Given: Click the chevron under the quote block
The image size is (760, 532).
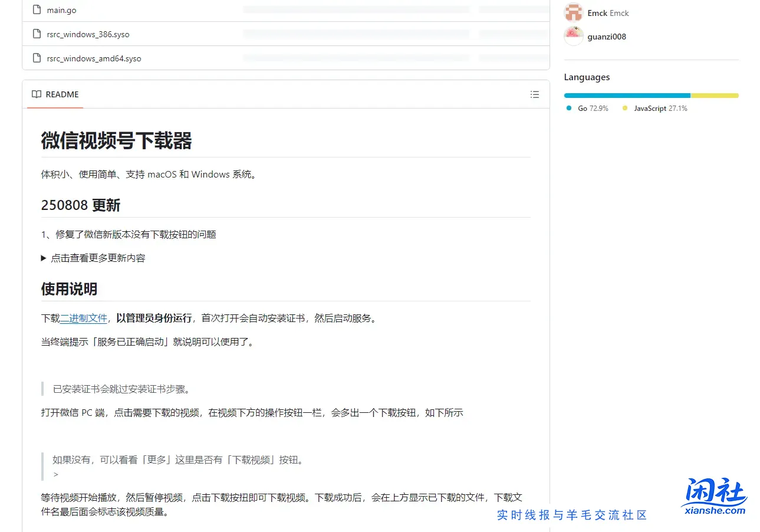Looking at the screenshot, I should [55, 474].
